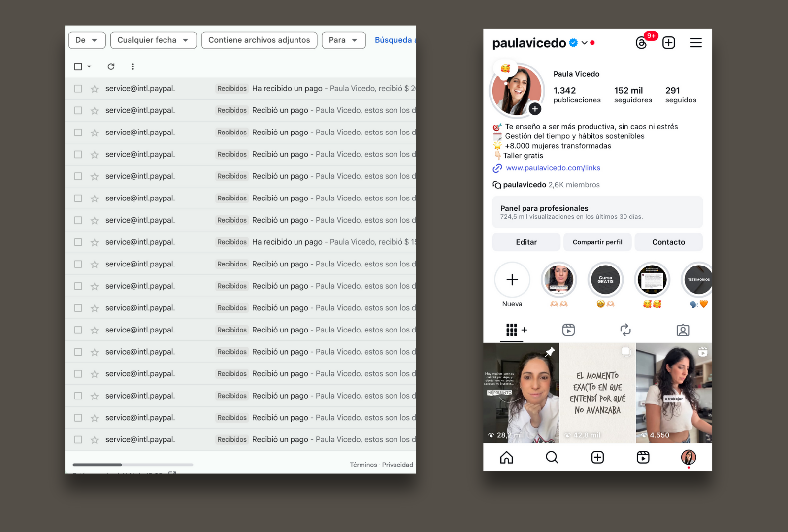
Task: Open Gmail's three-dot more options menu
Action: click(x=133, y=66)
